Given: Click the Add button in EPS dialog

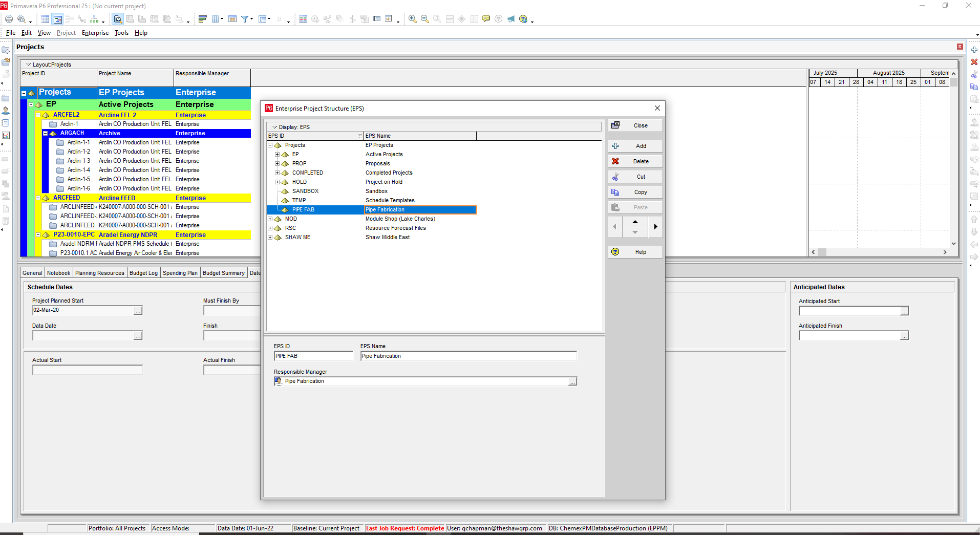Looking at the screenshot, I should (635, 146).
